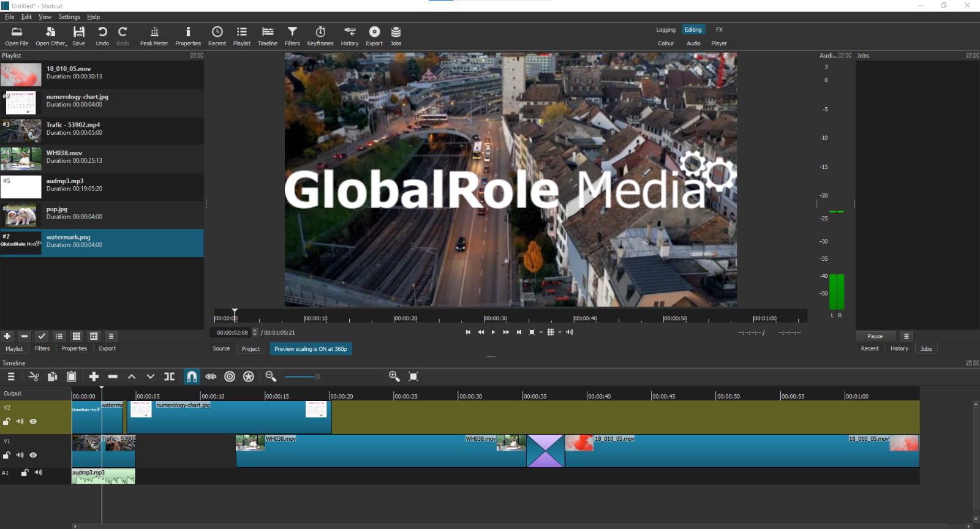980x529 pixels.
Task: Add clip to playlist with the plus button
Action: [x=7, y=336]
